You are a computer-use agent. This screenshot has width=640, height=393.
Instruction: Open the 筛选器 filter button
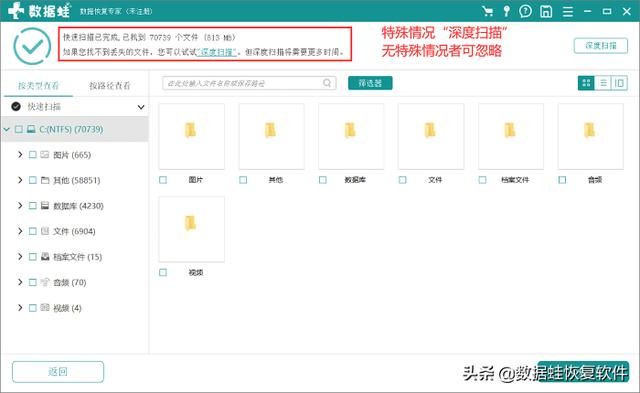tap(370, 83)
